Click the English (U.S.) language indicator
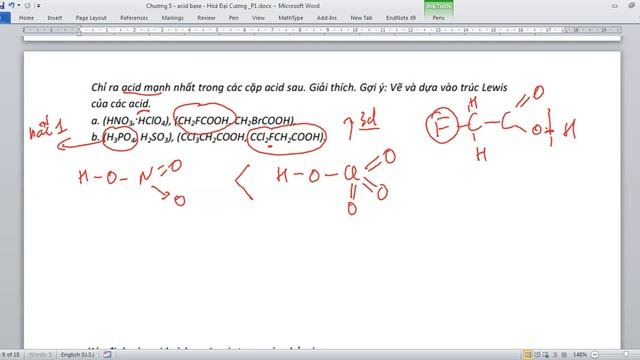Screen dimensions: 640x360 78,355
